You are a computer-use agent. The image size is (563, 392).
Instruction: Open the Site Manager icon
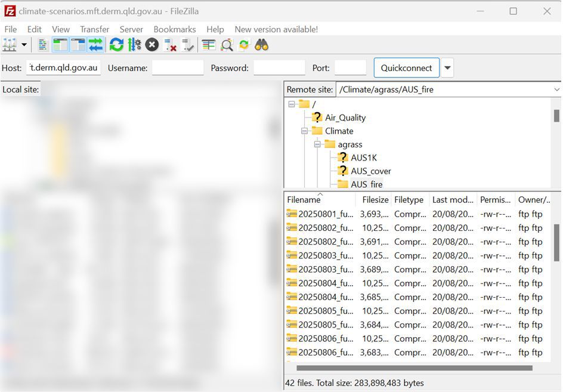[10, 45]
